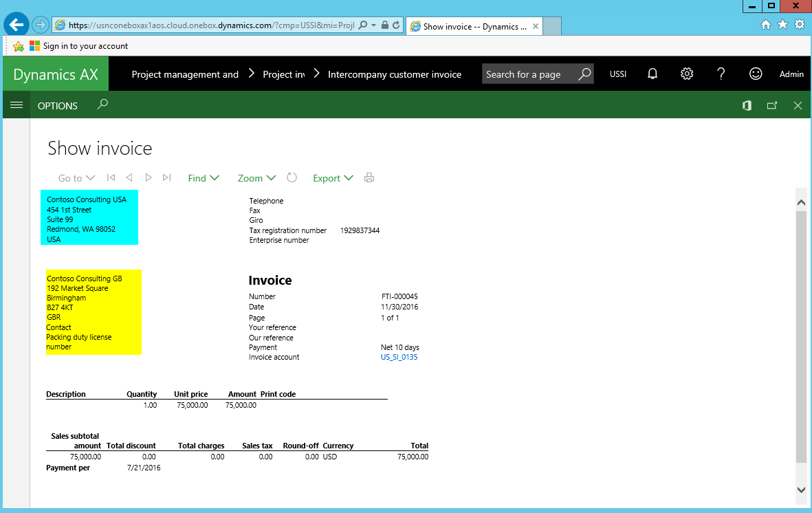812x513 pixels.
Task: Open the navigation pane hamburger menu
Action: coord(17,105)
